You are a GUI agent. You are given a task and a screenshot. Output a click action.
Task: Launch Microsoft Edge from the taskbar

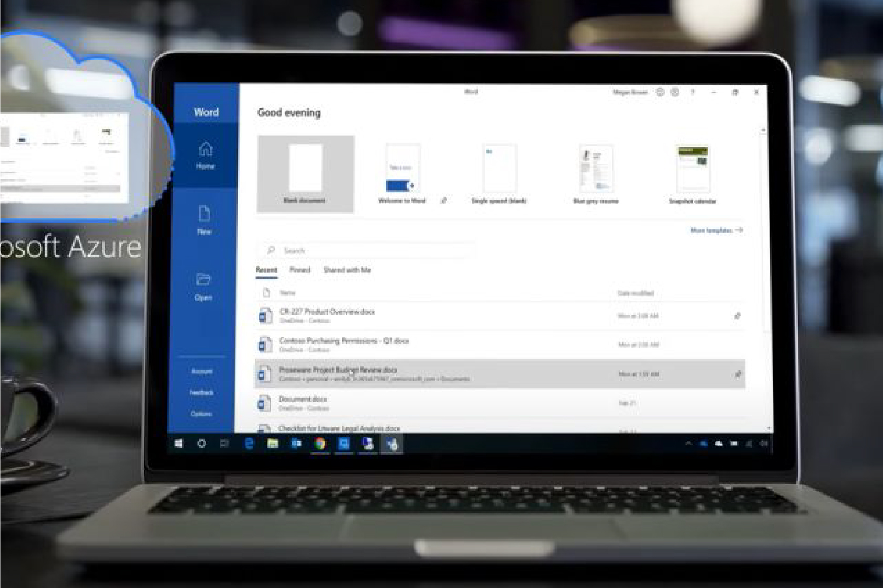249,444
